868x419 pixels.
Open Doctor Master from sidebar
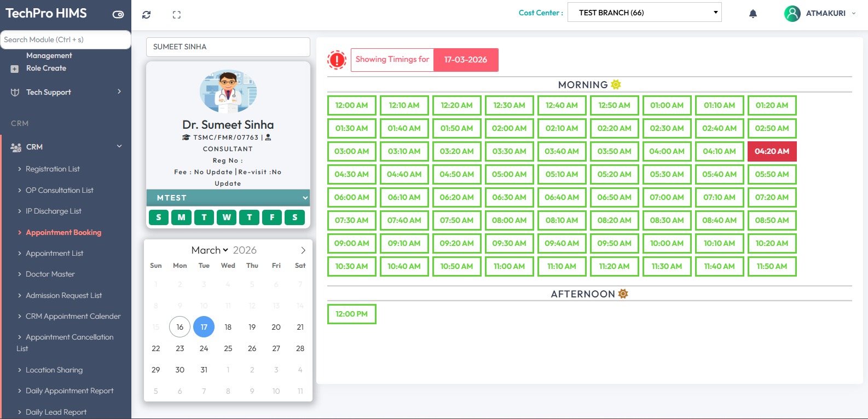[50, 274]
